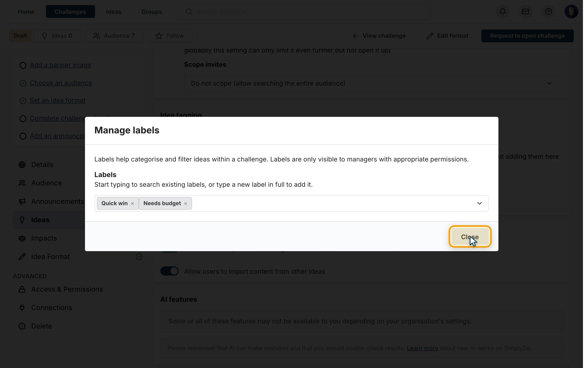Screen dimensions: 588x368
Task: Open the Groups tab
Action: tap(152, 11)
